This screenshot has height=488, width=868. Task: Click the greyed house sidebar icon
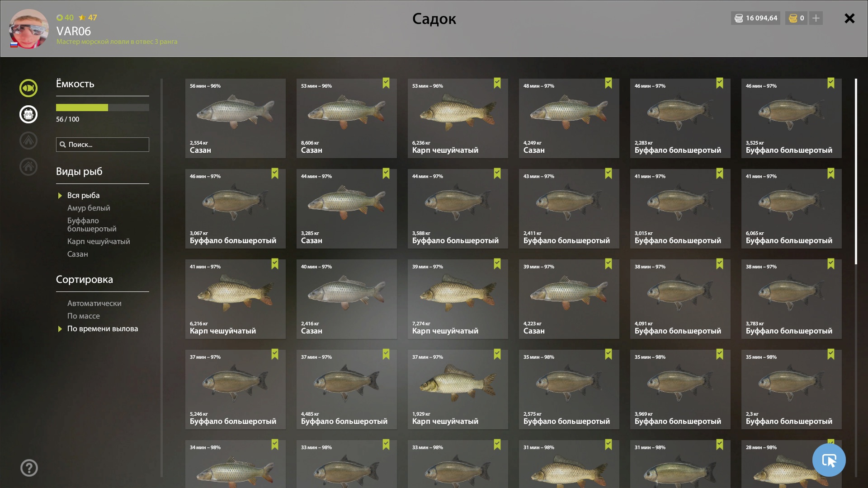pos(28,167)
